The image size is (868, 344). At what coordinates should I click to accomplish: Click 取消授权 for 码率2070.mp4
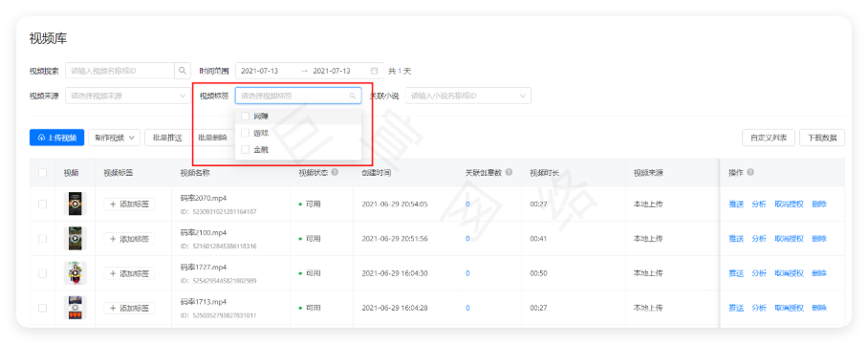(x=790, y=204)
